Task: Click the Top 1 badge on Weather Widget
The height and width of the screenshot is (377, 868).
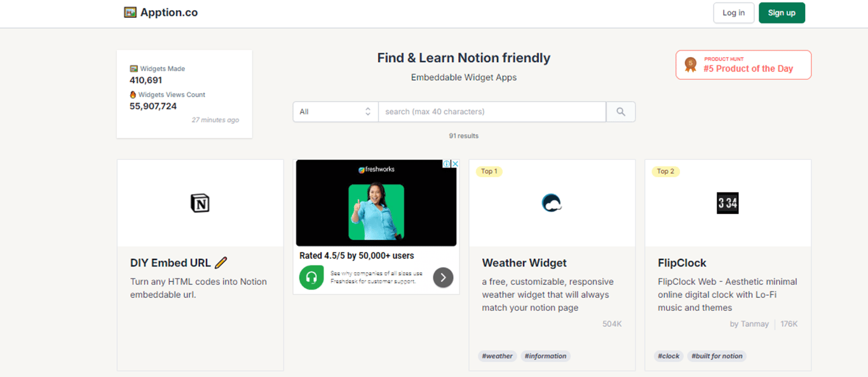Action: point(489,171)
